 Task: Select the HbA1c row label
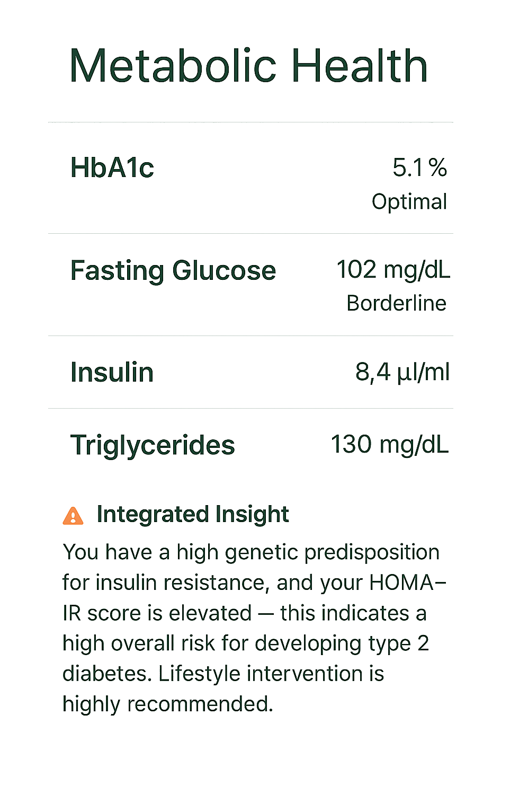112,168
